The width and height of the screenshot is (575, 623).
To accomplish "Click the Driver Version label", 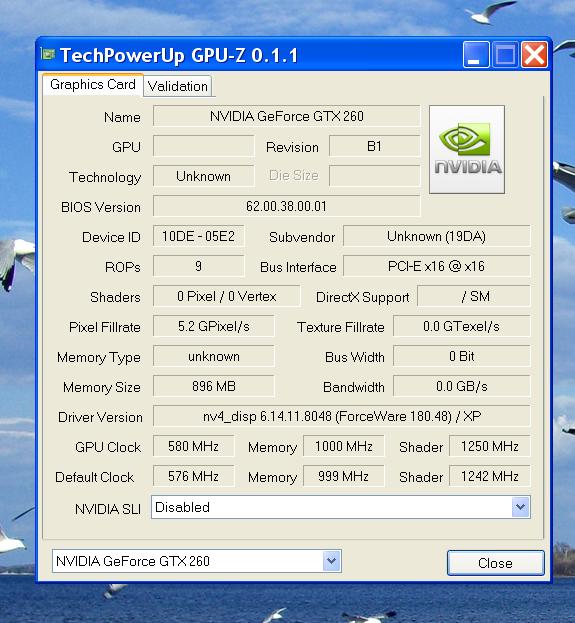I will coord(100,417).
